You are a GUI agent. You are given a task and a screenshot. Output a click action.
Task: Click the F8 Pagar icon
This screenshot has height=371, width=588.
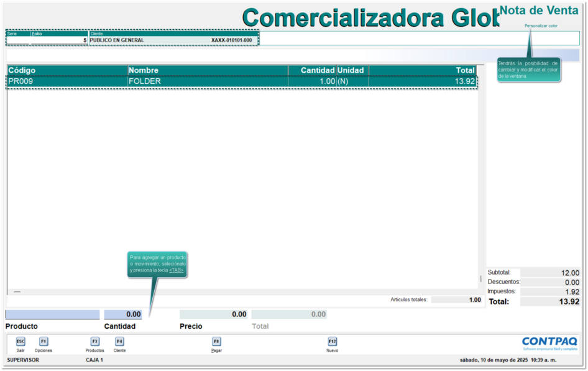coord(216,341)
